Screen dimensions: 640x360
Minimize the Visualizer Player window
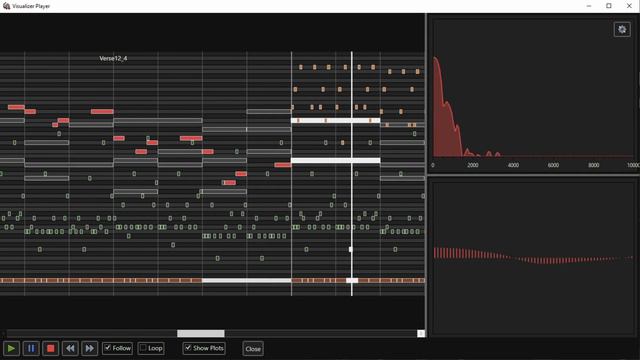589,6
